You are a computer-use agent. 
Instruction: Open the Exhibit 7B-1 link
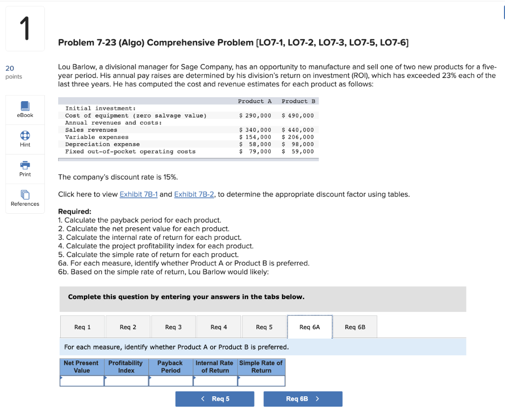139,194
